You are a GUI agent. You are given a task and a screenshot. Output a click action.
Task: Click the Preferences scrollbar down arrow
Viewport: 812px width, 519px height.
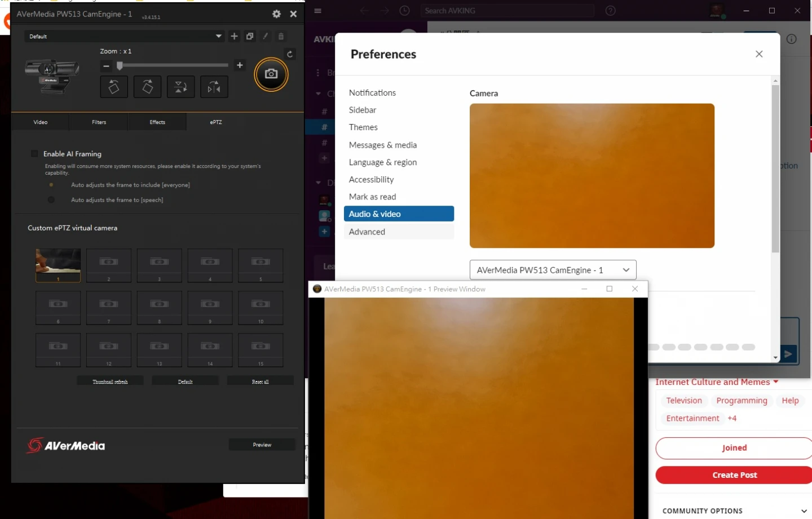coord(775,358)
